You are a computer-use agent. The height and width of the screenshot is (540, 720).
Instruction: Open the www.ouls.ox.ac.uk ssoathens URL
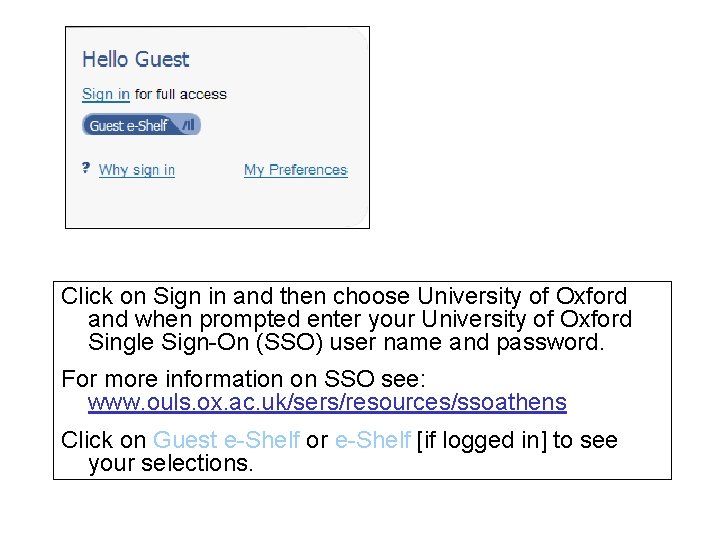(x=327, y=403)
